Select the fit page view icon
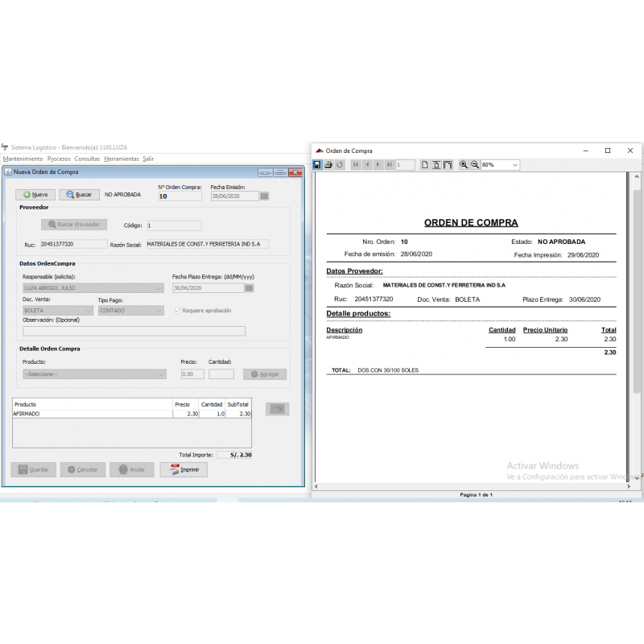Image resolution: width=644 pixels, height=644 pixels. coord(437,165)
